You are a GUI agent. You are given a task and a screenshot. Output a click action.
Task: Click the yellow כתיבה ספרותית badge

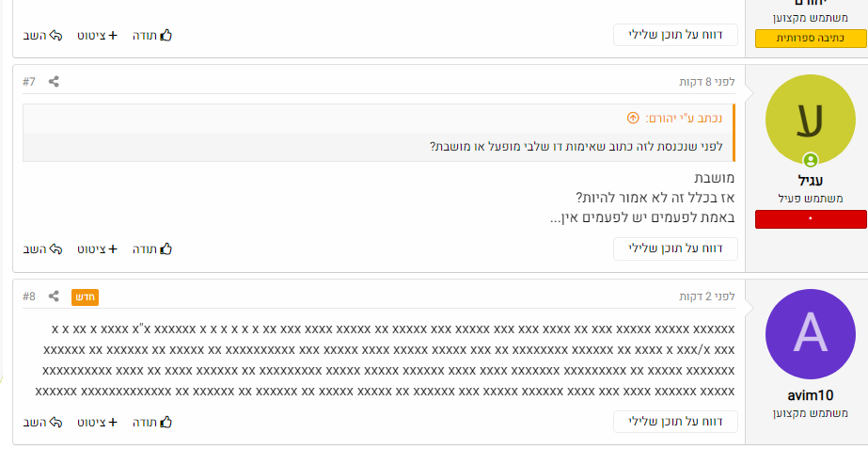tap(810, 38)
